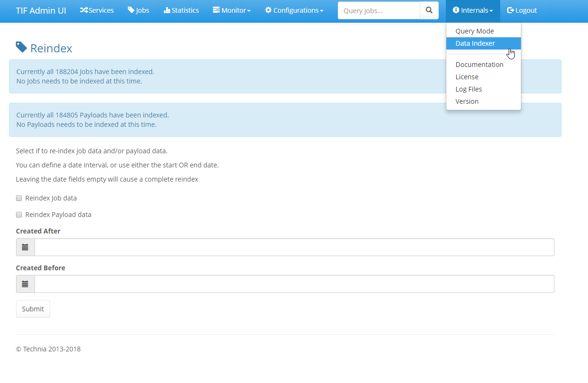The height and width of the screenshot is (383, 588).
Task: Focus the Query Jobs search field
Action: point(379,10)
